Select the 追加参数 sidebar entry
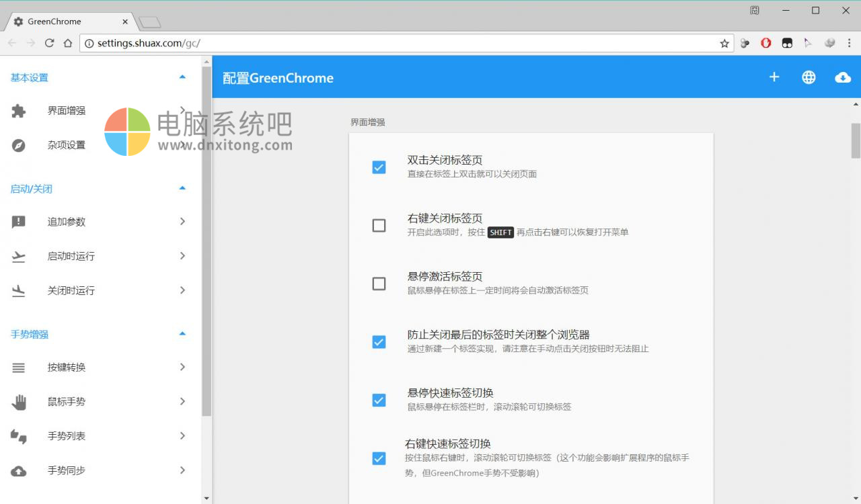 [x=101, y=222]
